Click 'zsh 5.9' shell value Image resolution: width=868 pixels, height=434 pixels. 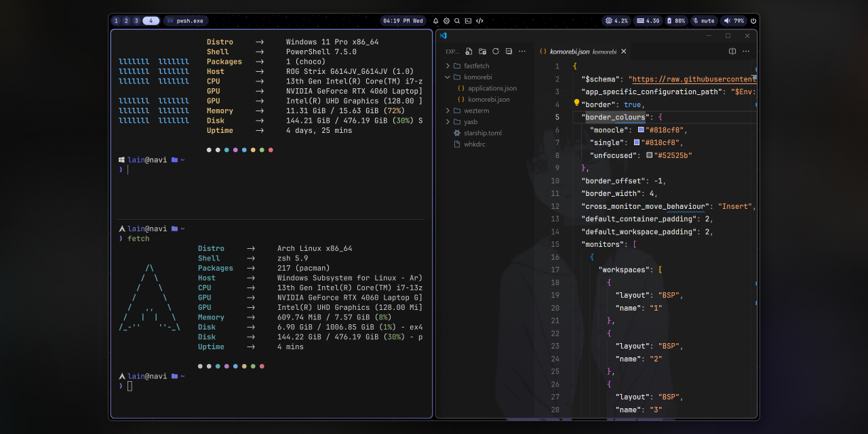click(x=293, y=258)
